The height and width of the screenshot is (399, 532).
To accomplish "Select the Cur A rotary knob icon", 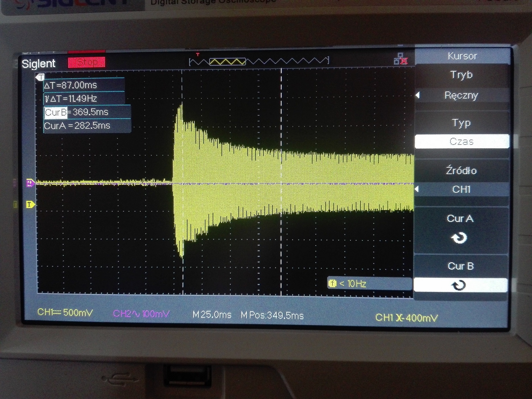I will tap(459, 238).
